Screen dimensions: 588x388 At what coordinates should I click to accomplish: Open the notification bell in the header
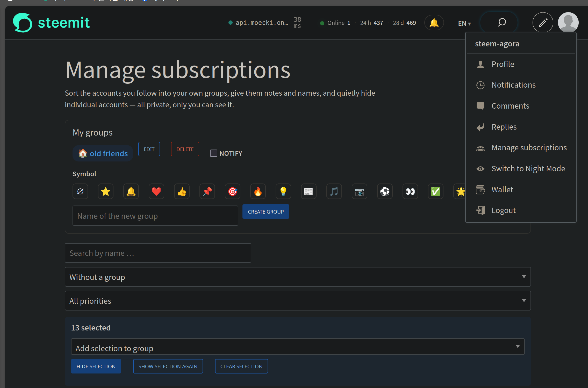click(434, 23)
